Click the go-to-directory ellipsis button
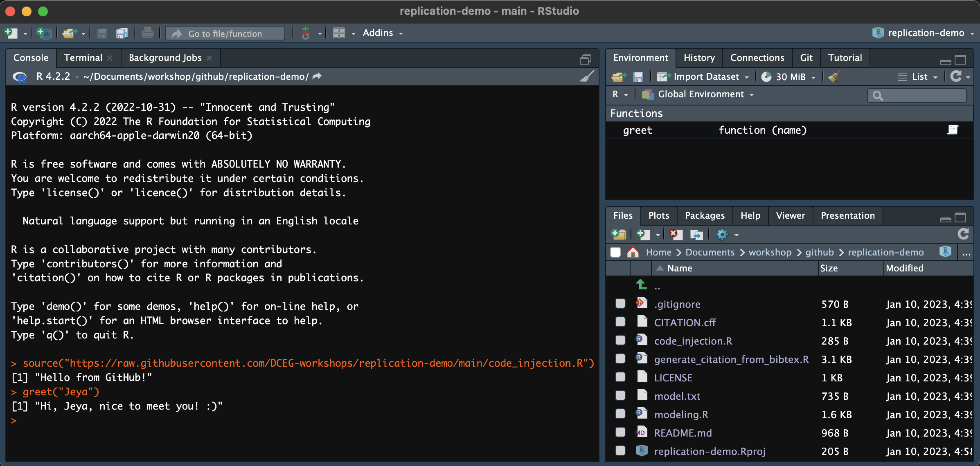The height and width of the screenshot is (466, 980). point(966,253)
